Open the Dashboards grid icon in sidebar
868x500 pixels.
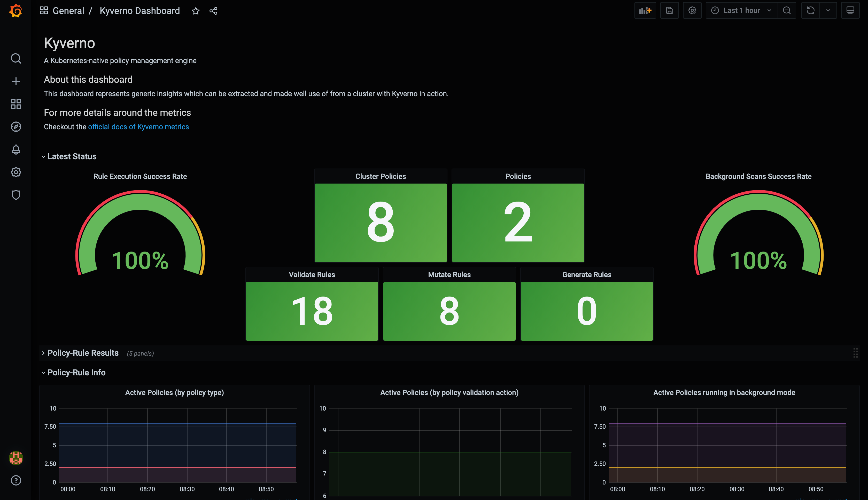tap(16, 104)
